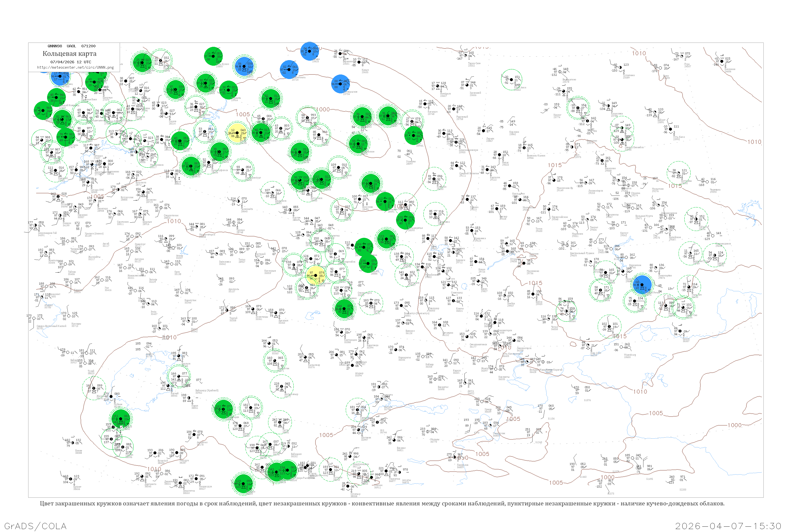The image size is (798, 532).
Task: Click the 07/04/2026 12 UTC date label
Action: click(x=70, y=62)
